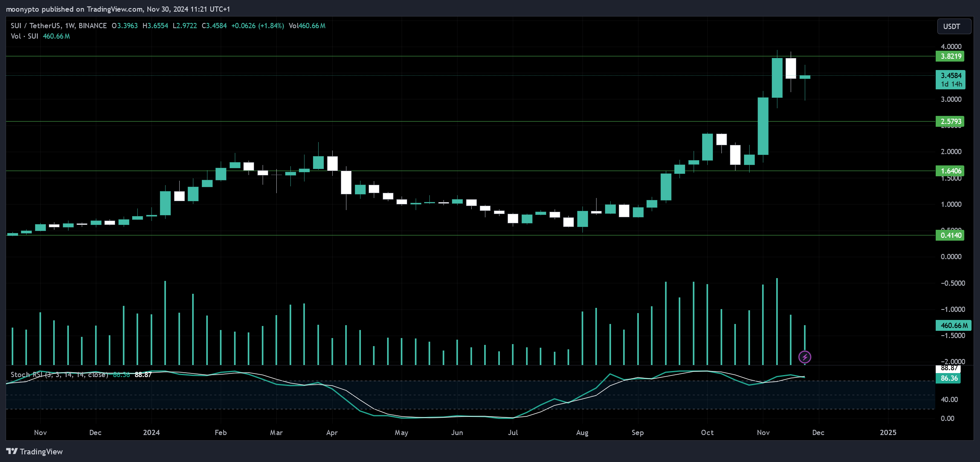
Task: Click the Aug label on time axis
Action: click(x=582, y=433)
